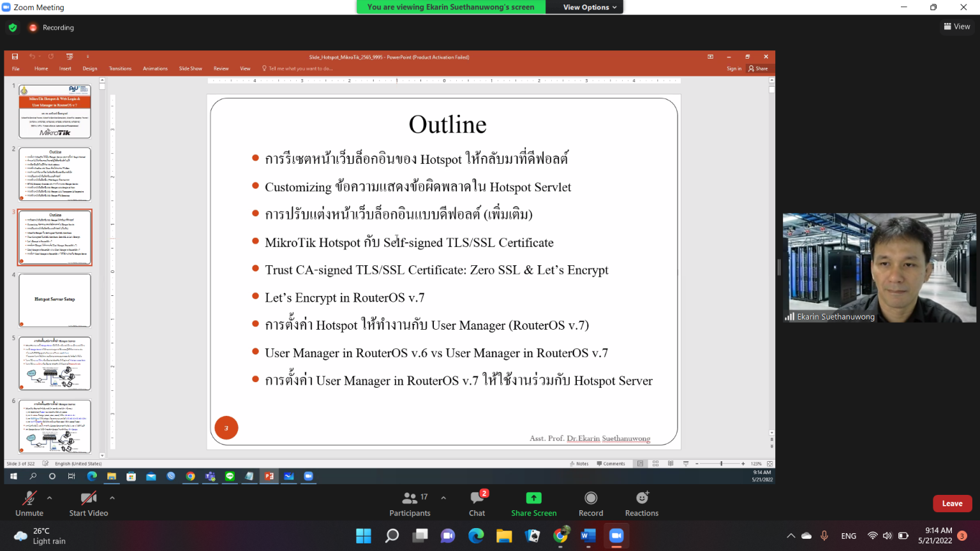Viewport: 980px width, 551px height.
Task: Open the Slide Show ribbon tab
Action: 190,68
